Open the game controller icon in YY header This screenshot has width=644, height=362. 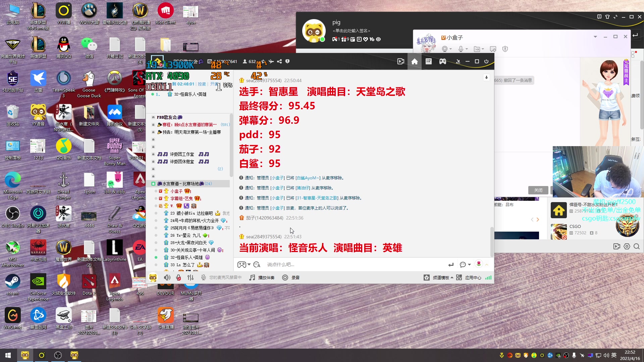pos(443,62)
